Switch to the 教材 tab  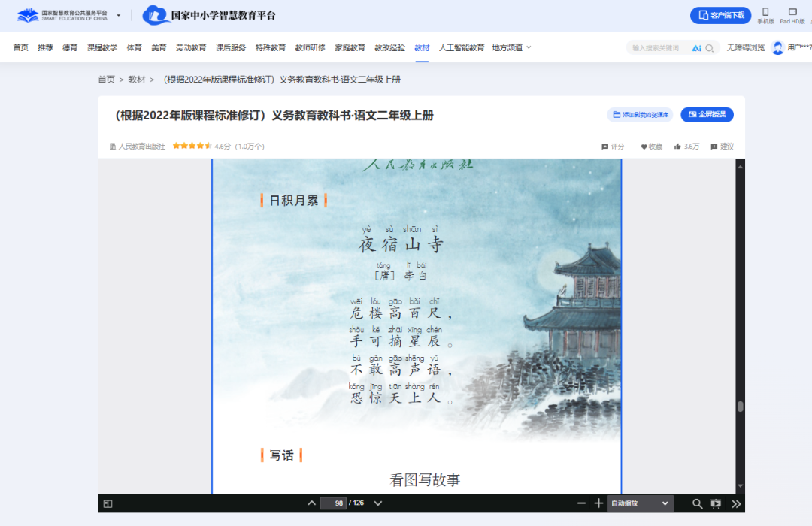click(422, 47)
